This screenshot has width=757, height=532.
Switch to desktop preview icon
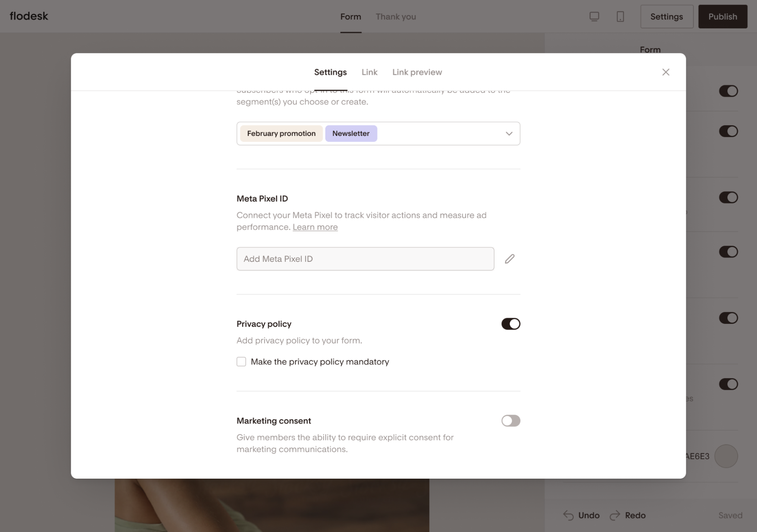point(594,17)
